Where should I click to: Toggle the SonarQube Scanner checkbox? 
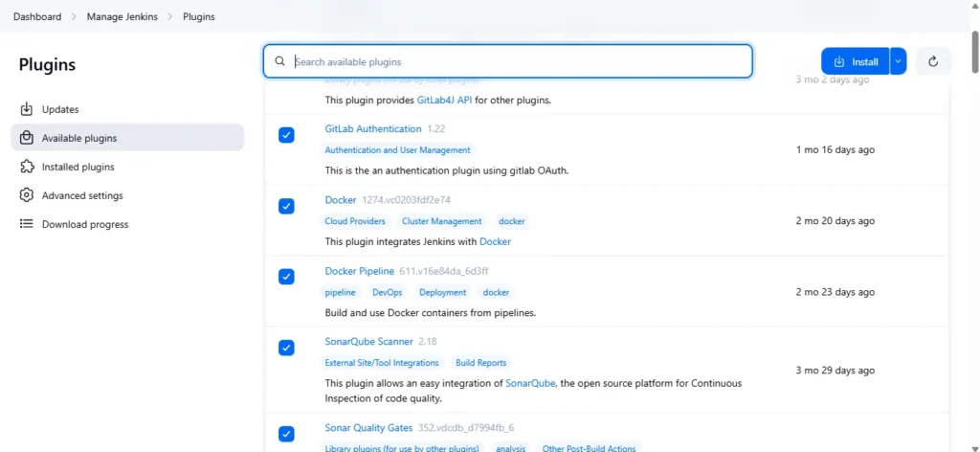tap(286, 348)
